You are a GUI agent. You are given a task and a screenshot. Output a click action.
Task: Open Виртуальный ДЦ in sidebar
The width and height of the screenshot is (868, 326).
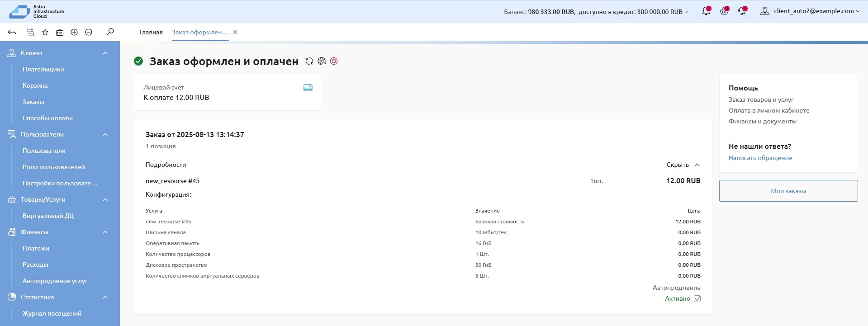48,216
